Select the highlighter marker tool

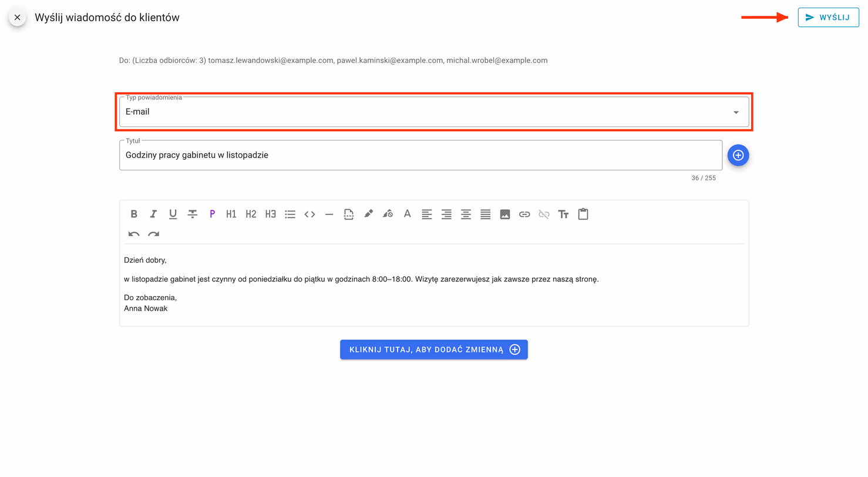click(x=368, y=214)
